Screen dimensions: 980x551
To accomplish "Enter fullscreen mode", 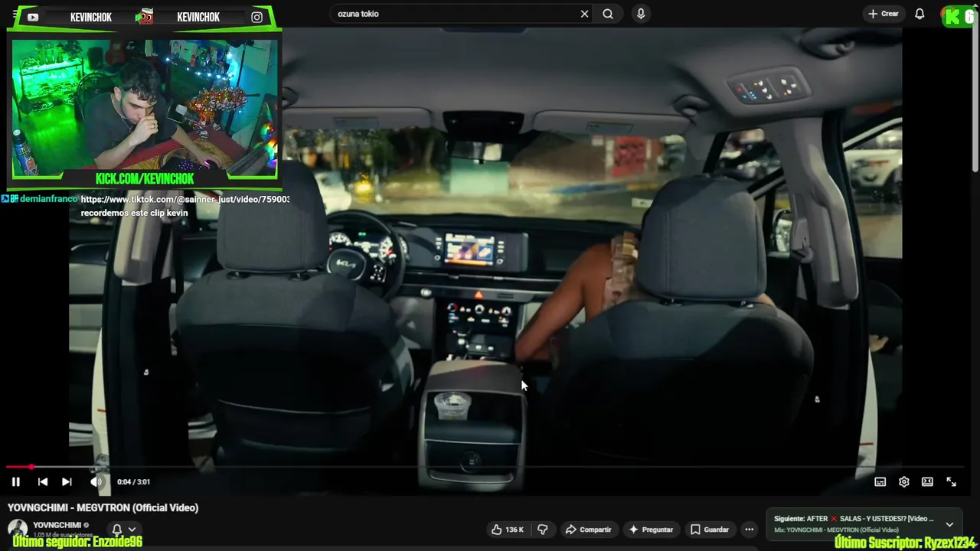I will [x=951, y=481].
